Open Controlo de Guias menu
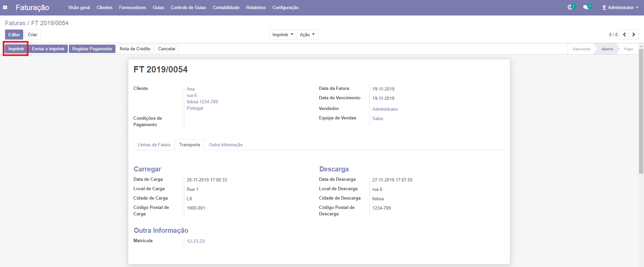Screen dimensions: 644x267 (188, 7)
